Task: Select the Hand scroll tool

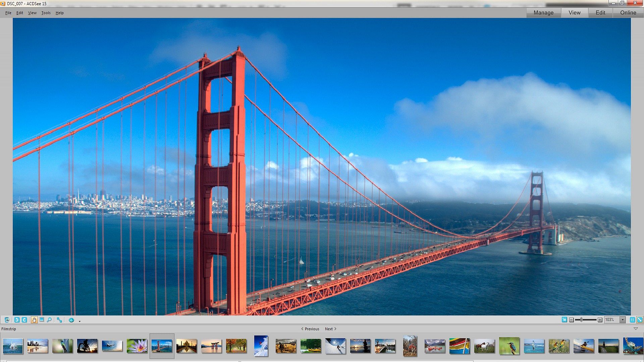Action: pos(34,320)
